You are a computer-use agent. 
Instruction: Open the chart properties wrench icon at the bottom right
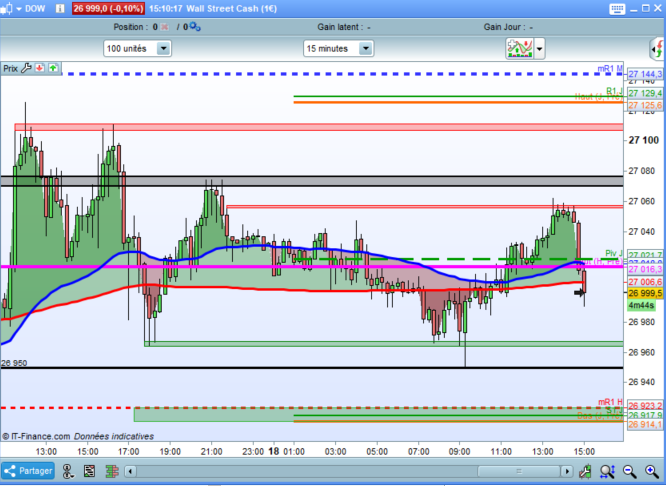point(585,471)
